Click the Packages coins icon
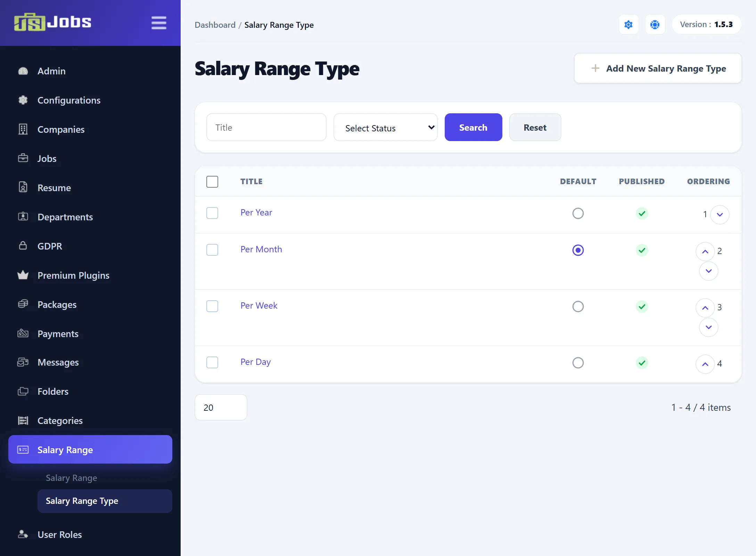 coord(23,304)
